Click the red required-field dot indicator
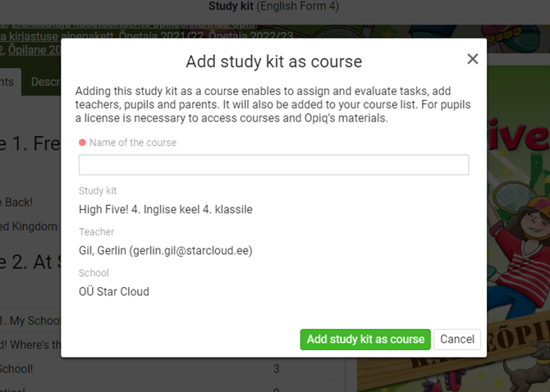This screenshot has height=392, width=550. pyautogui.click(x=82, y=143)
